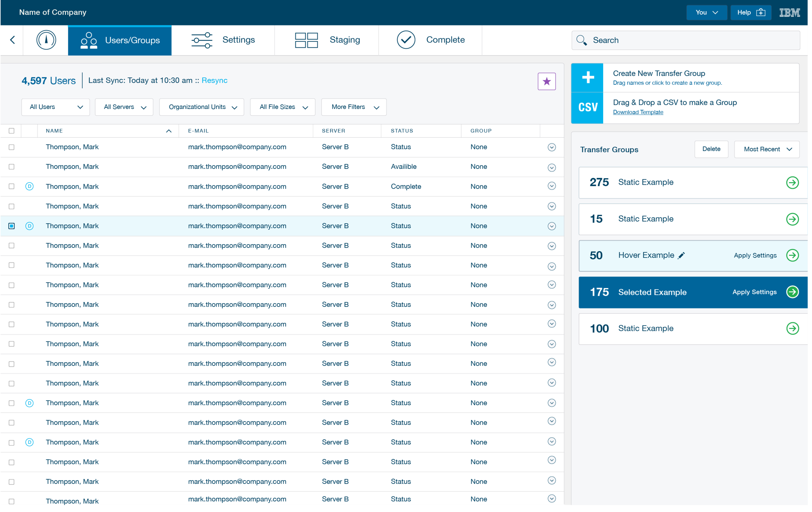The width and height of the screenshot is (812, 512).
Task: Click the 4,597 Users count
Action: [x=49, y=81]
